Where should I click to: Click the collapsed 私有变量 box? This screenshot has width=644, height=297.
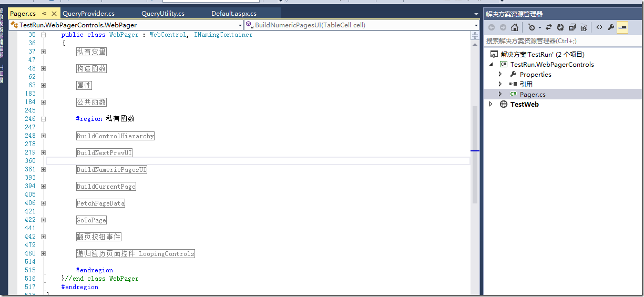click(91, 52)
